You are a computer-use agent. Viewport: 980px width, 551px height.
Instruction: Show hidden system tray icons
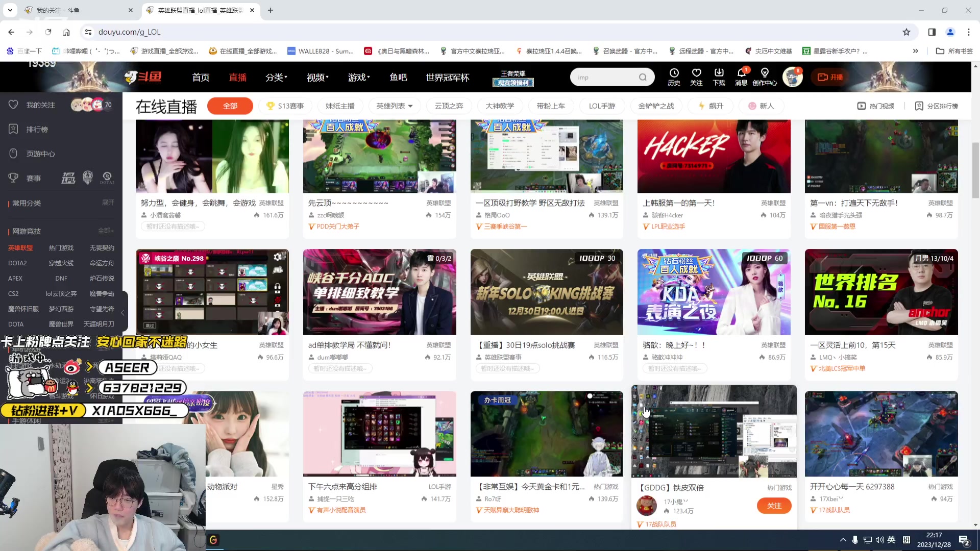pos(843,540)
